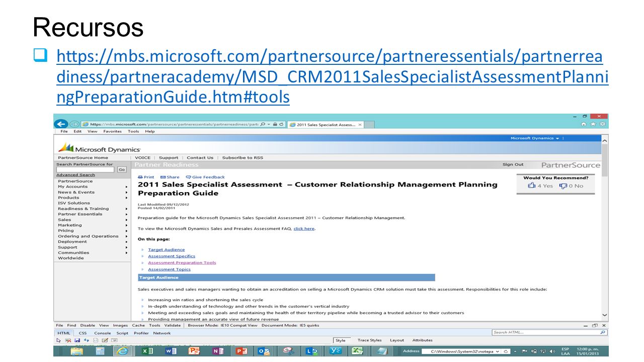Click the taskbar volume speaker icon
This screenshot has height=362, width=644.
552,351
